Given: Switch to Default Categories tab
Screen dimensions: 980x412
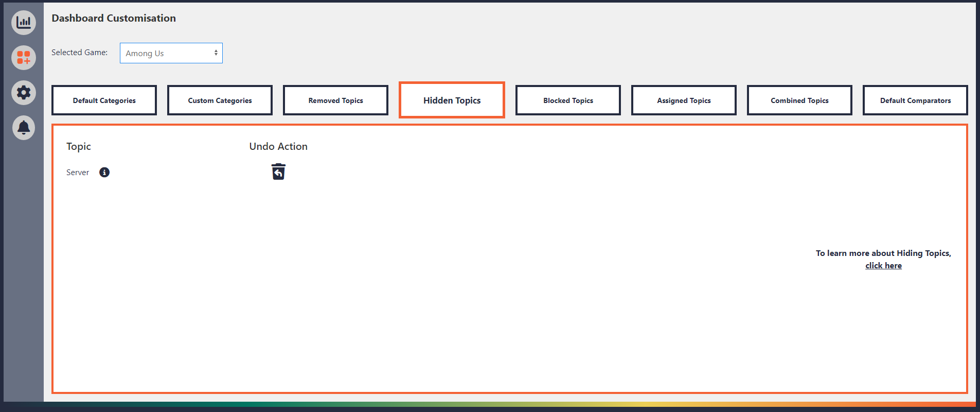Looking at the screenshot, I should point(104,100).
